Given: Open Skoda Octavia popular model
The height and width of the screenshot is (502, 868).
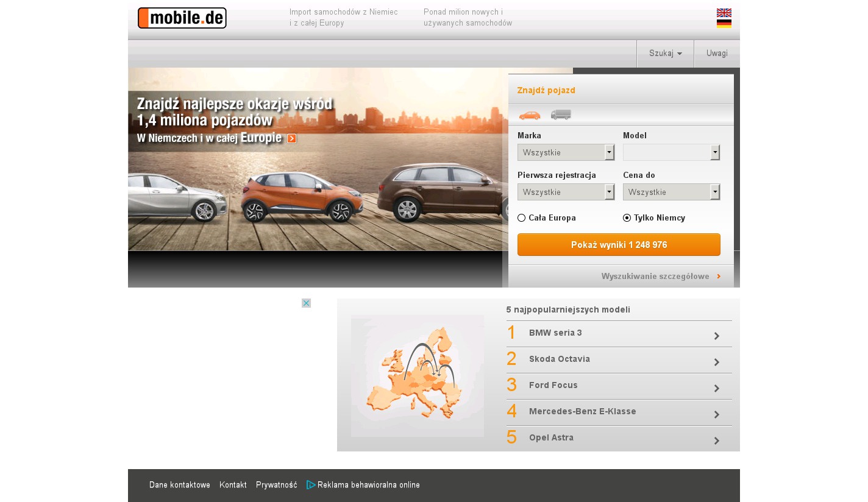Looking at the screenshot, I should click(560, 359).
